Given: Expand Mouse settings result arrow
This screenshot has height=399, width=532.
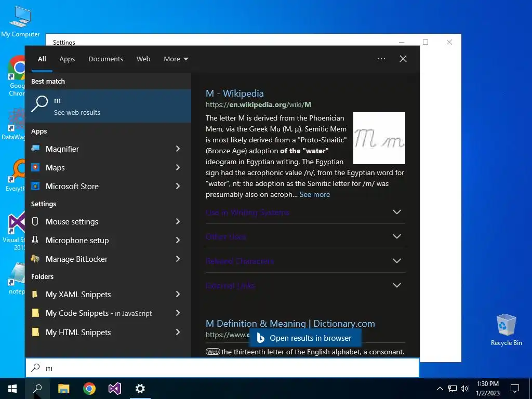Looking at the screenshot, I should [178, 221].
